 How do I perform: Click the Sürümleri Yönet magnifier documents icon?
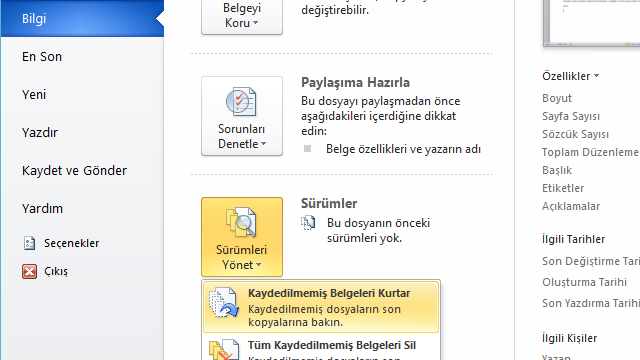241,222
